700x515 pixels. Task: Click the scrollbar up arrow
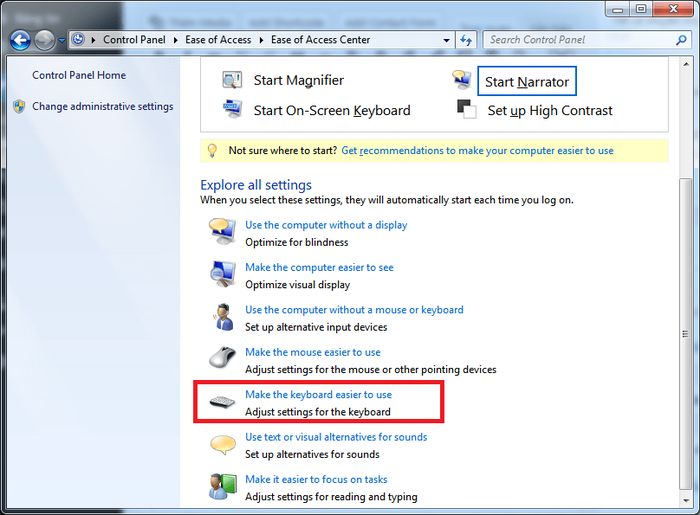tap(685, 65)
